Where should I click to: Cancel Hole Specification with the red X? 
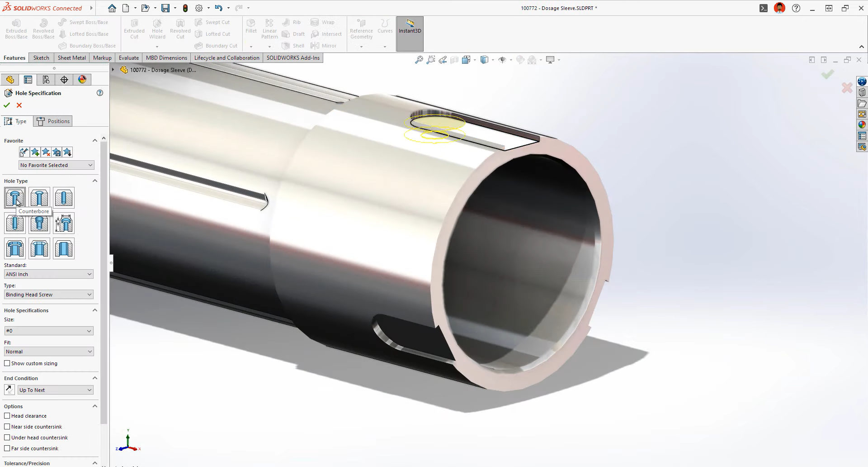[x=19, y=105]
